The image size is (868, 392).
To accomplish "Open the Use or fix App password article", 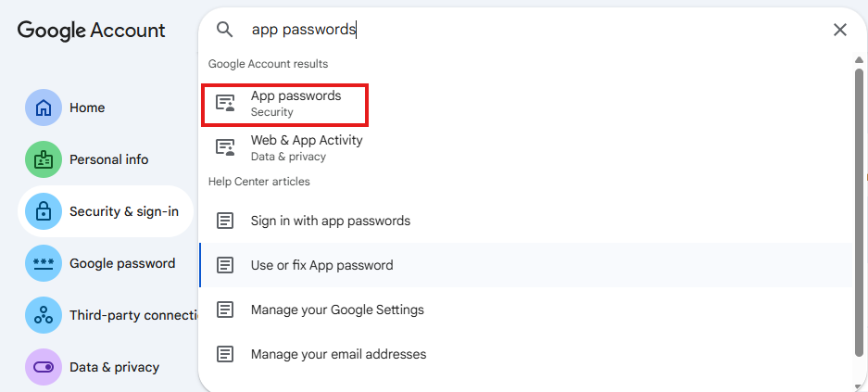I will point(321,265).
